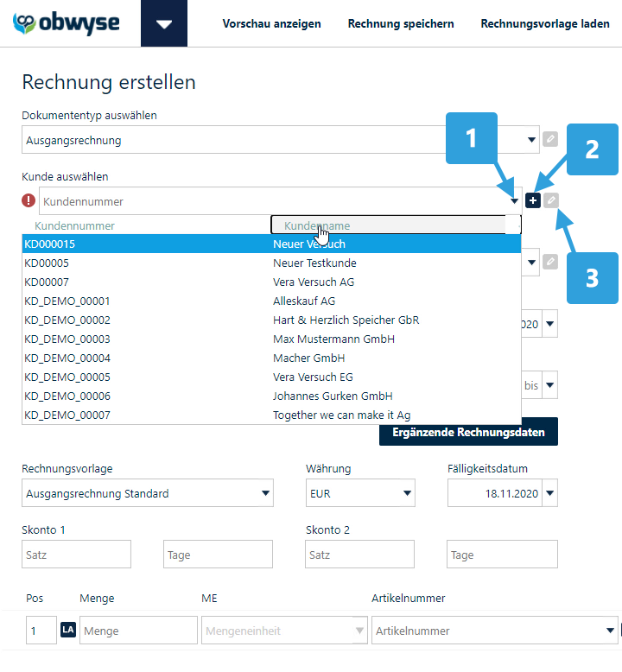Click the Pos field showing 1
The width and height of the screenshot is (622, 672).
point(41,631)
